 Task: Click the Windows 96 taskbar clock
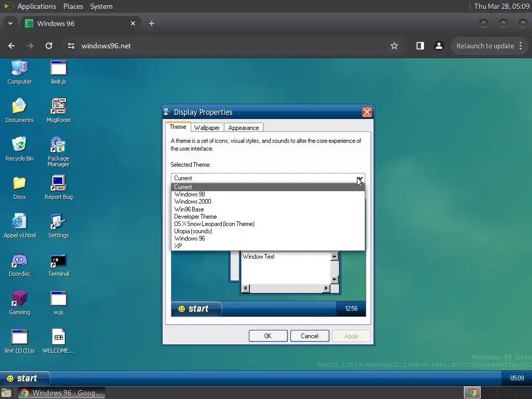[x=517, y=378]
